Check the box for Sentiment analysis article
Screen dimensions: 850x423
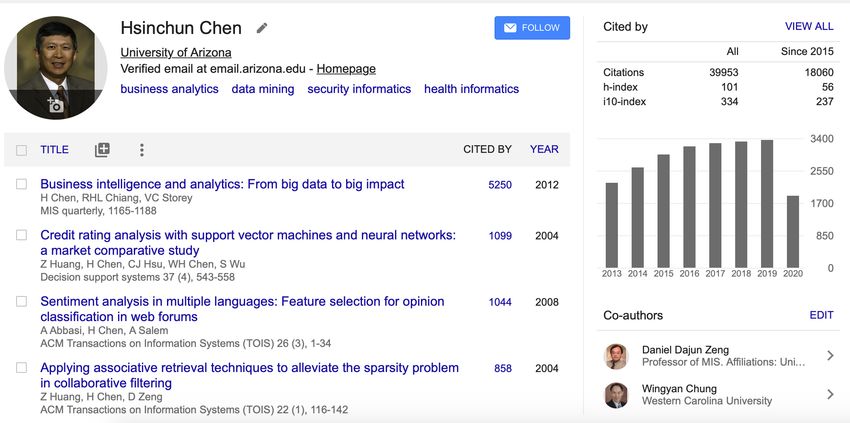tap(21, 302)
